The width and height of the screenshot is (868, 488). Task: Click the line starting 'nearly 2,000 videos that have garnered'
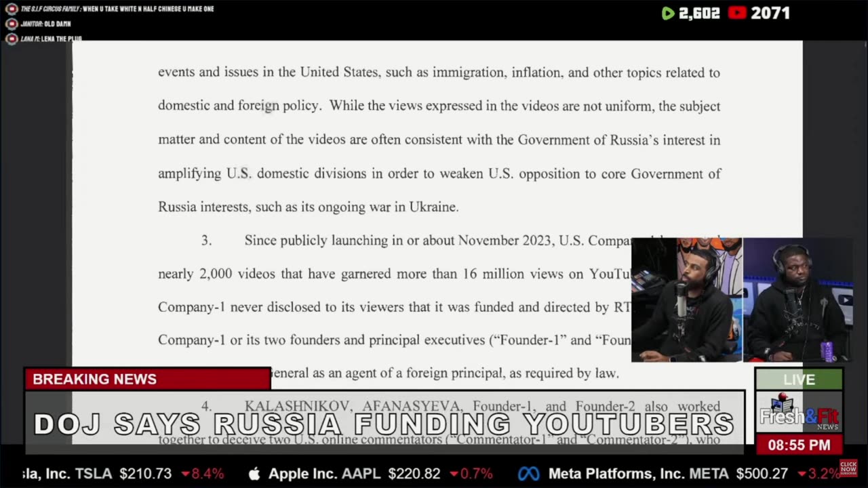395,274
